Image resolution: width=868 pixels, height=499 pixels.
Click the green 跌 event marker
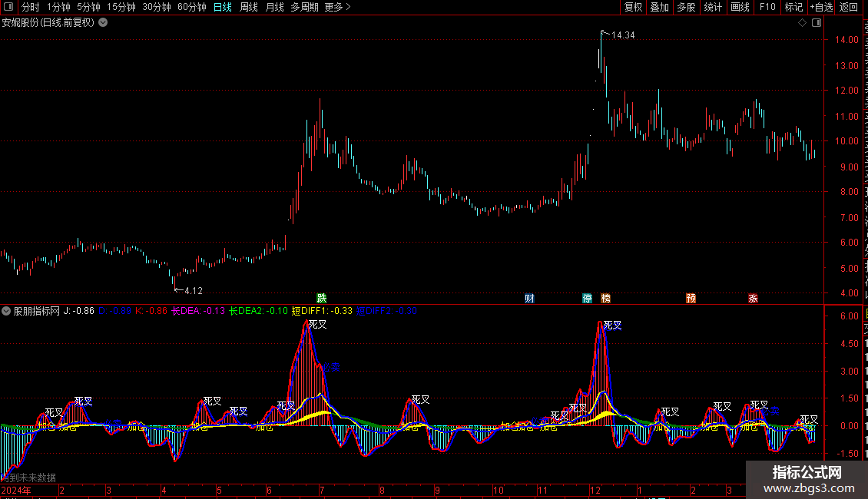pos(322,298)
